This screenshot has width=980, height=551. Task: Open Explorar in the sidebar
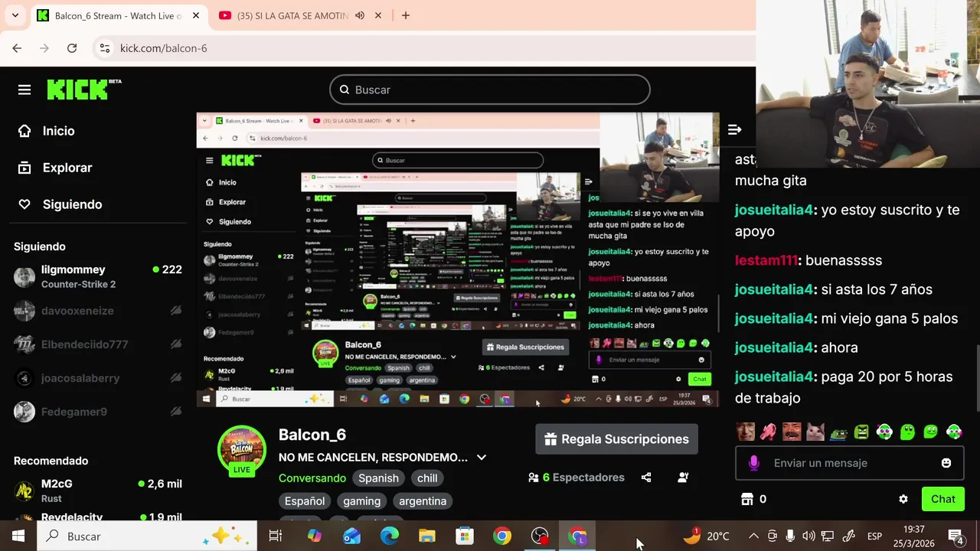55,168
